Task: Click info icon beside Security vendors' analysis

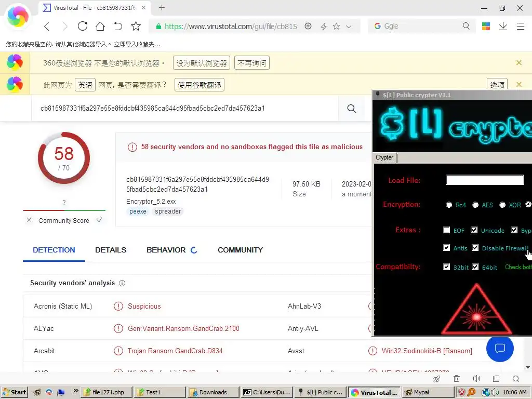Action: pos(122,283)
